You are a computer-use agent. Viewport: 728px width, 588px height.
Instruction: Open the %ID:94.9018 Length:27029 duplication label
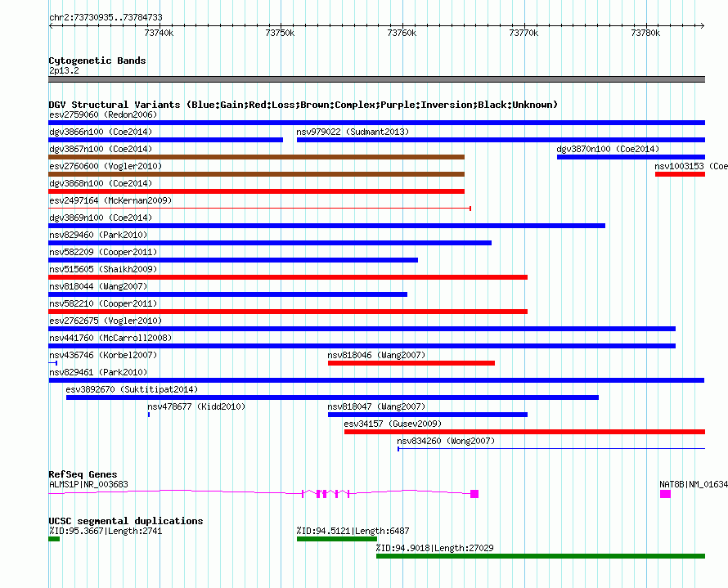[x=435, y=548]
